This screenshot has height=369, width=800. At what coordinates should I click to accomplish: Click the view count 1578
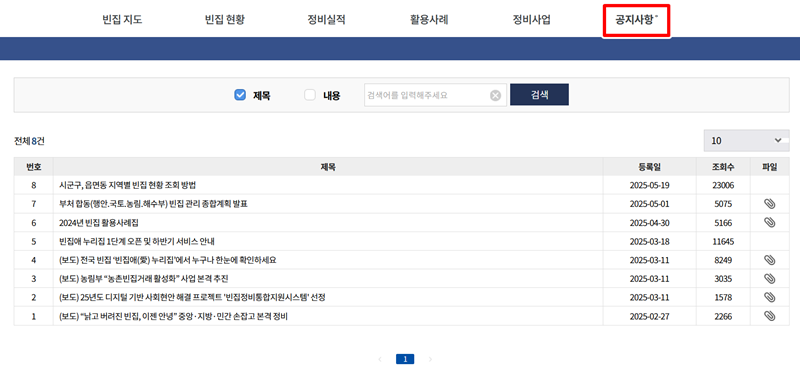tap(723, 298)
